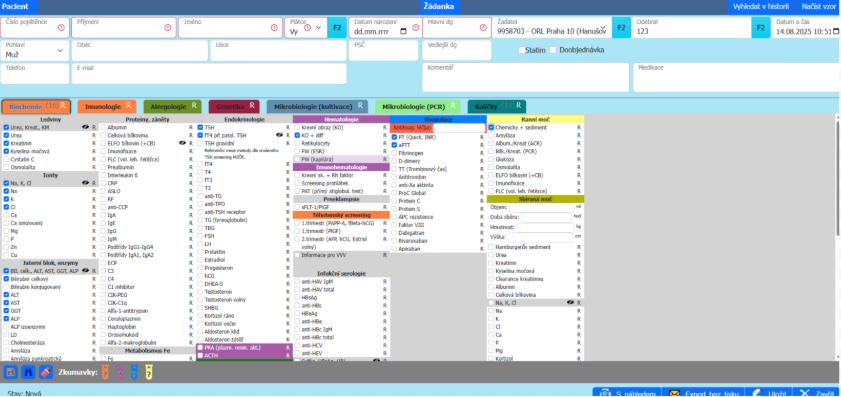Screen dimensions: 841x397
Task: Click the R badge on the Biochemie tab
Action: coord(63,106)
